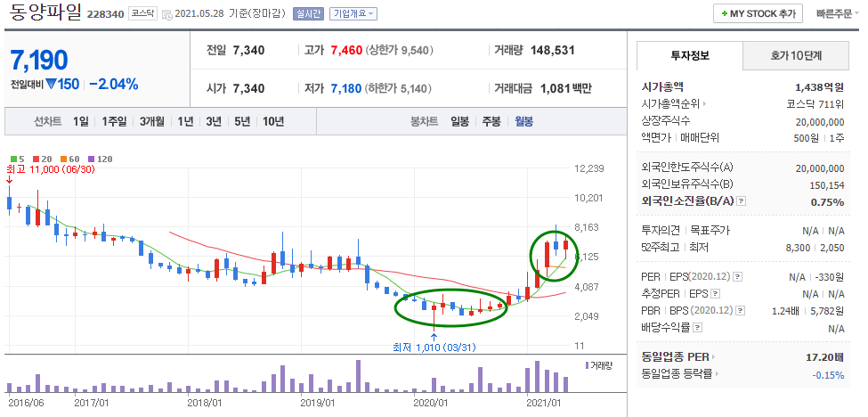Click the 외국인소진율 value 0.75%

point(828,201)
